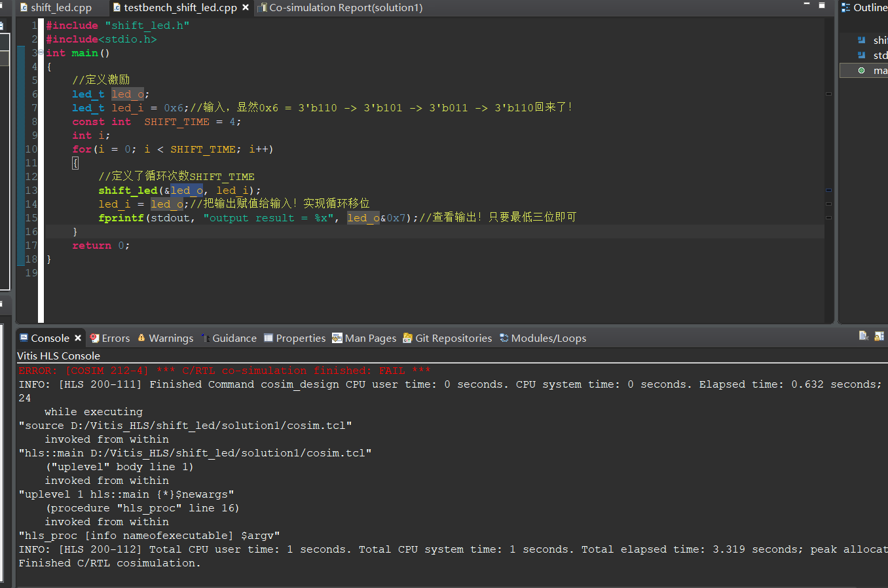This screenshot has width=888, height=588.
Task: Click the Properties tab icon
Action: click(x=268, y=338)
